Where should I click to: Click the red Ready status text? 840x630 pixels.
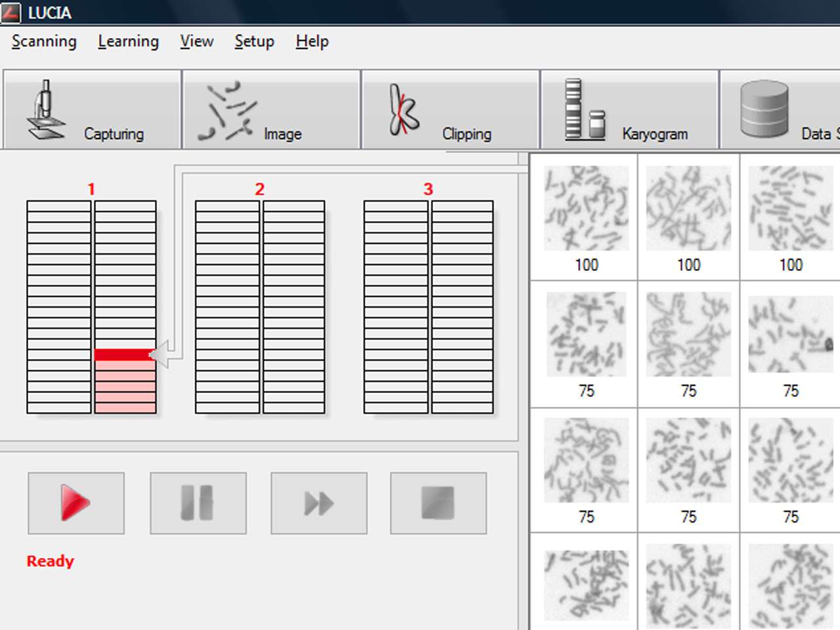[51, 561]
